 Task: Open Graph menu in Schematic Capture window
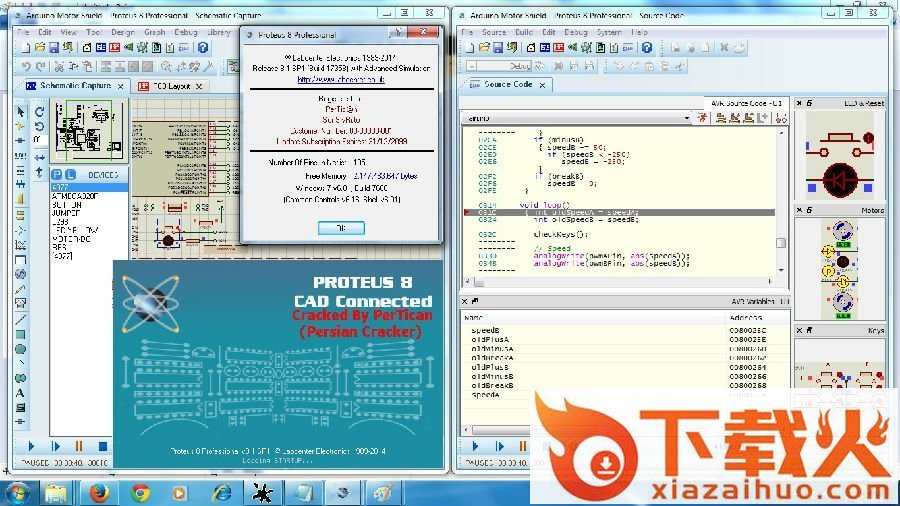[x=154, y=32]
